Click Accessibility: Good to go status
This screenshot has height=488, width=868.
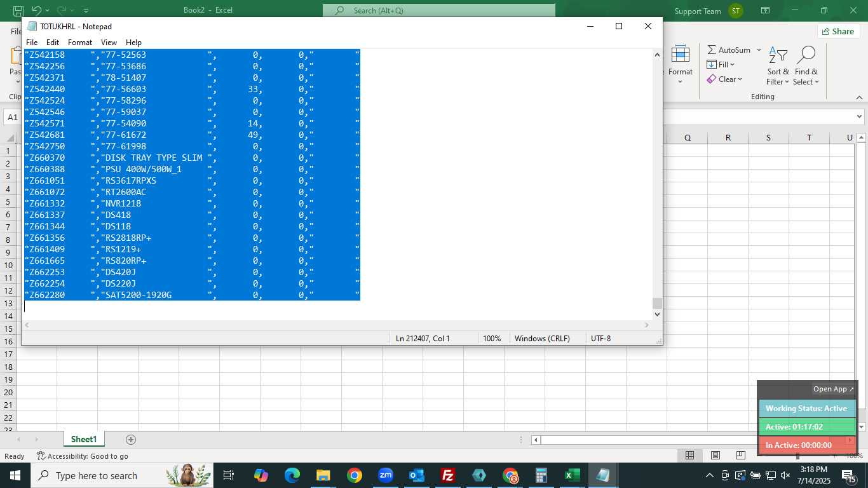tap(83, 456)
